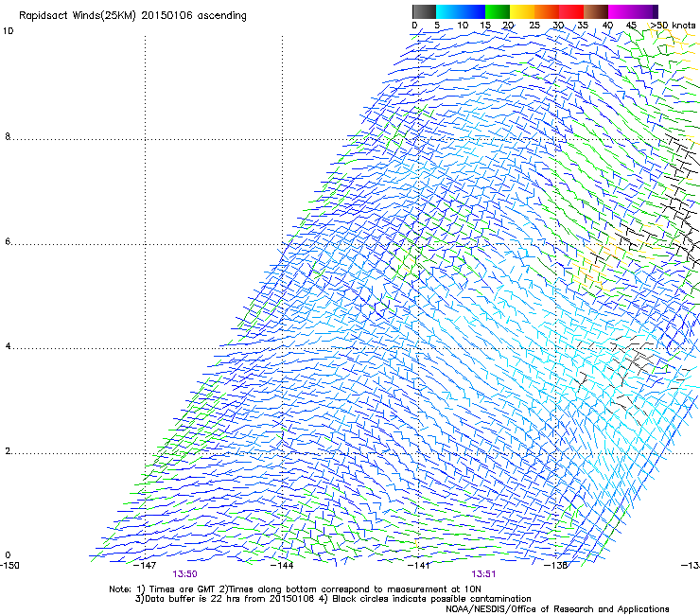
Task: Click the legend tick label '10'
Action: tap(463, 25)
